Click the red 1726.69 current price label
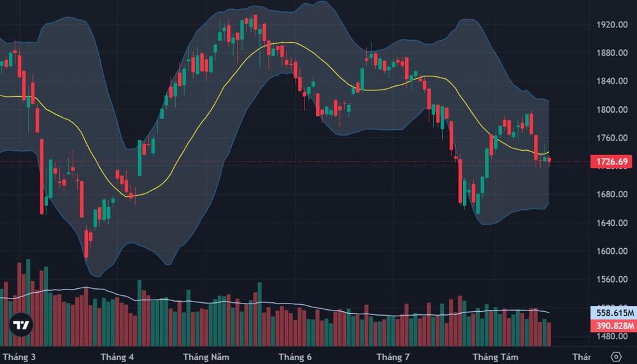This screenshot has width=637, height=364. click(612, 162)
